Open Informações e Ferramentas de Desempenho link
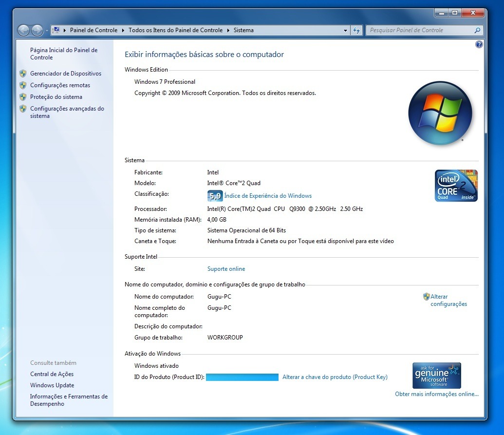504x435 pixels. pyautogui.click(x=69, y=400)
